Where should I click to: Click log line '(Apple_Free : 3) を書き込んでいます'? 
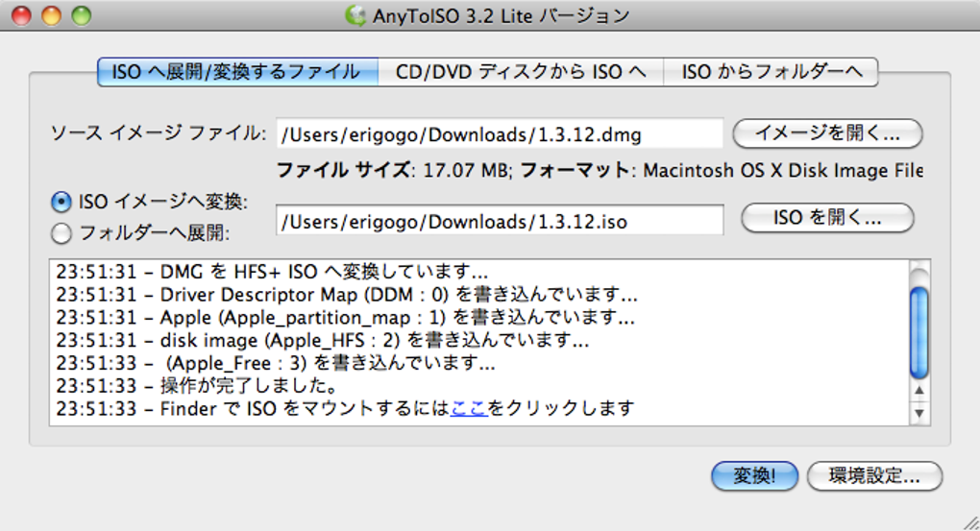click(276, 363)
